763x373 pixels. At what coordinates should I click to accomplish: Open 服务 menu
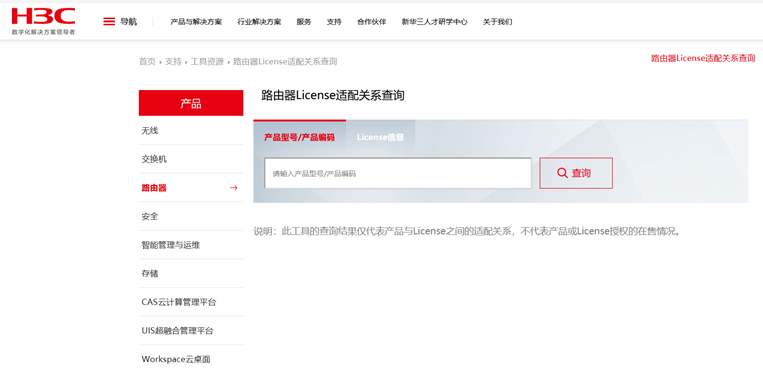pyautogui.click(x=304, y=22)
